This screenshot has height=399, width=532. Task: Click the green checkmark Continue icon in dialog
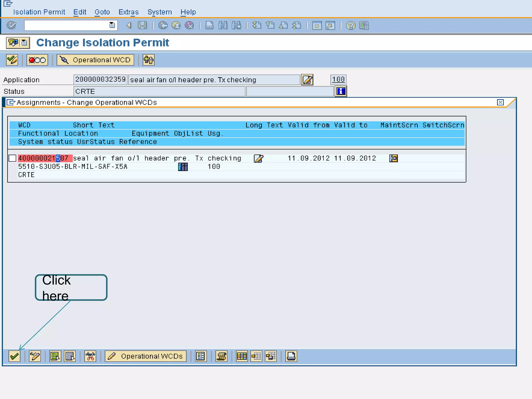[x=14, y=356]
